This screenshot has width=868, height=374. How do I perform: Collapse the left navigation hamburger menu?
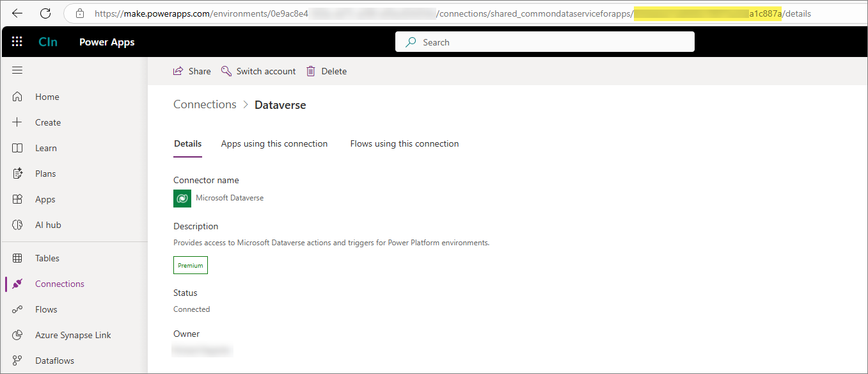[x=17, y=70]
